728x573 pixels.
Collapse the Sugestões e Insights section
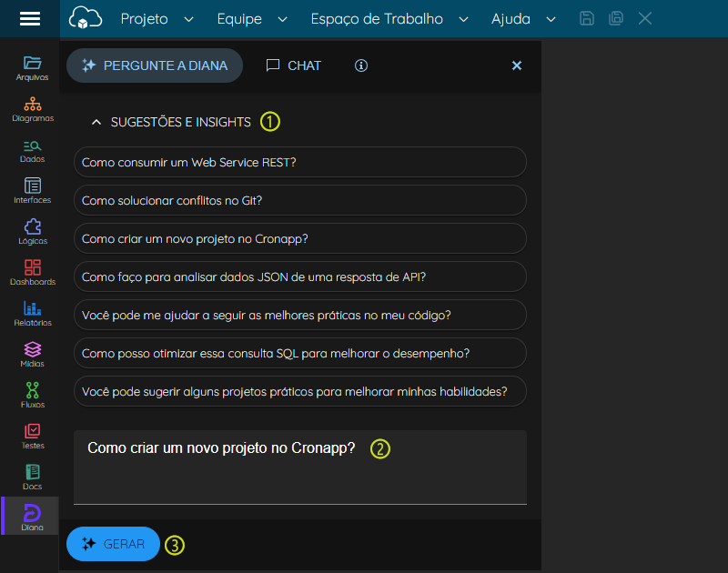[96, 122]
